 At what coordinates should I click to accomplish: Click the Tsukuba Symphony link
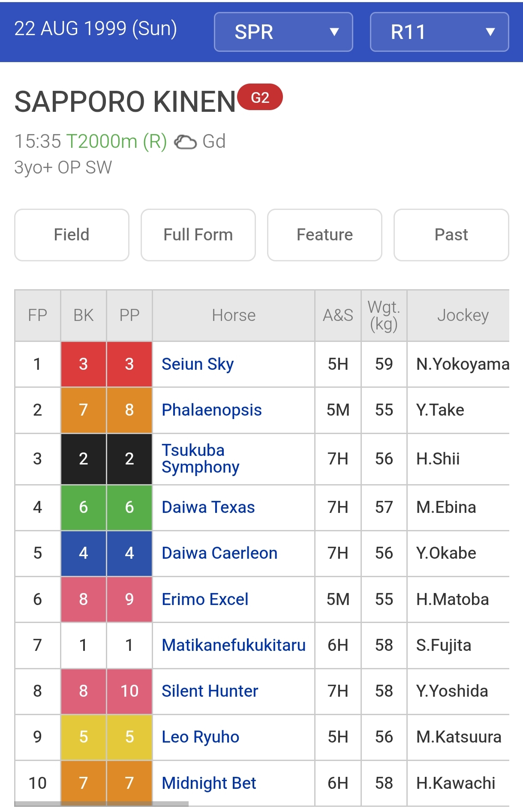pyautogui.click(x=200, y=458)
